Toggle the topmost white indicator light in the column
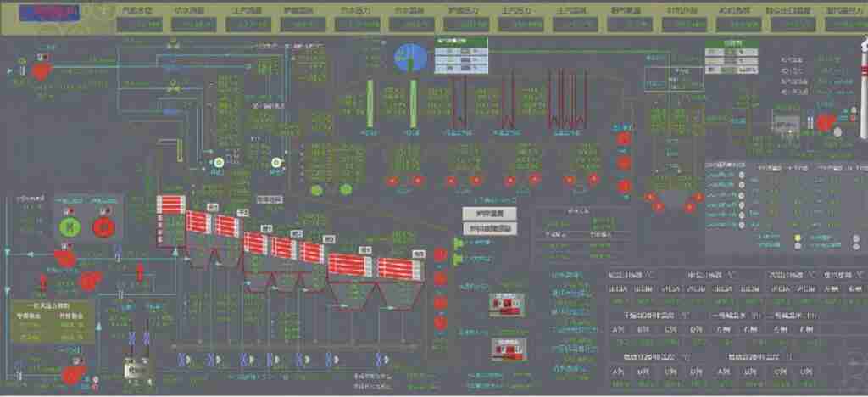Screen dimensions: 868x397 click(741, 176)
